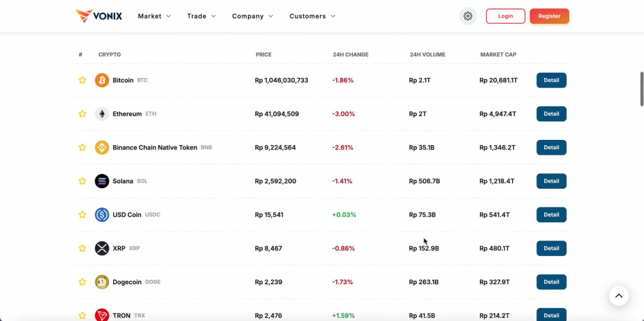
Task: Click the 24H VOLUME column header
Action: tap(428, 55)
